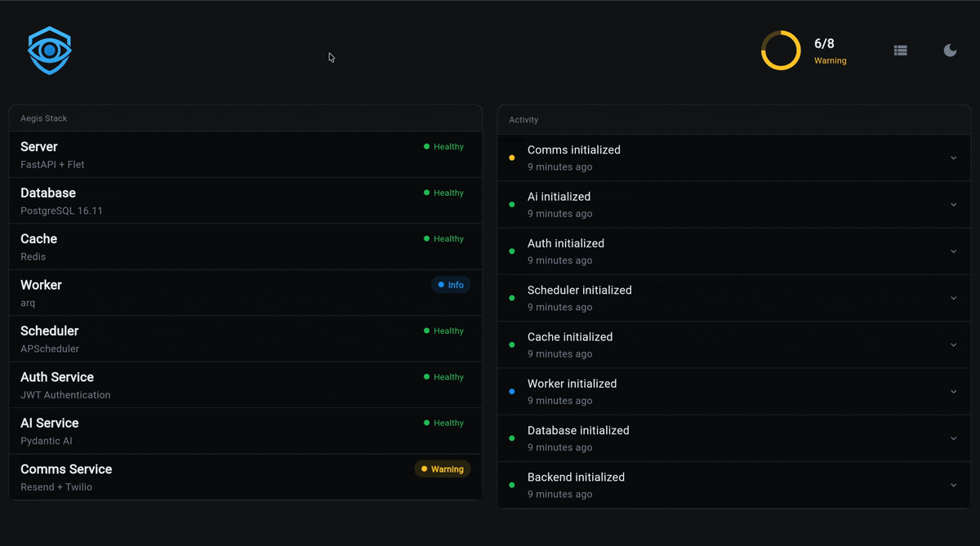Image resolution: width=980 pixels, height=546 pixels.
Task: Click the 6/8 health progress ring
Action: [781, 51]
